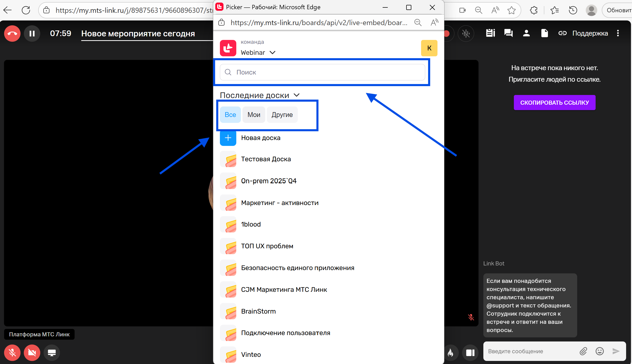This screenshot has width=632, height=364.
Task: Open the Тестовая Доска board
Action: pyautogui.click(x=266, y=159)
